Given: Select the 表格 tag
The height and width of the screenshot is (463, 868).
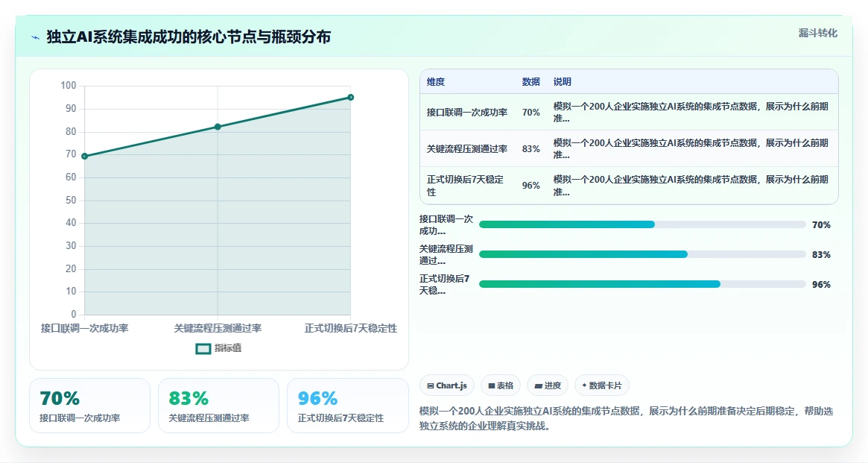Looking at the screenshot, I should [501, 385].
